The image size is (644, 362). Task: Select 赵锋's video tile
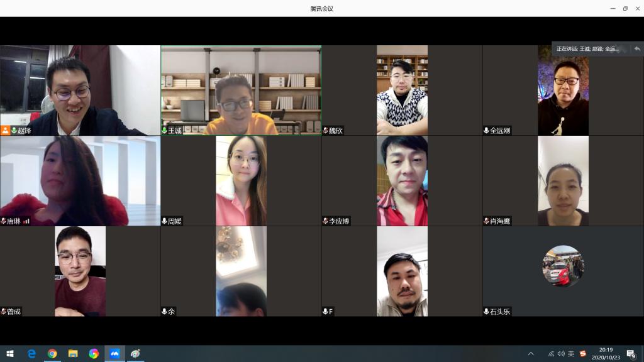pos(80,90)
